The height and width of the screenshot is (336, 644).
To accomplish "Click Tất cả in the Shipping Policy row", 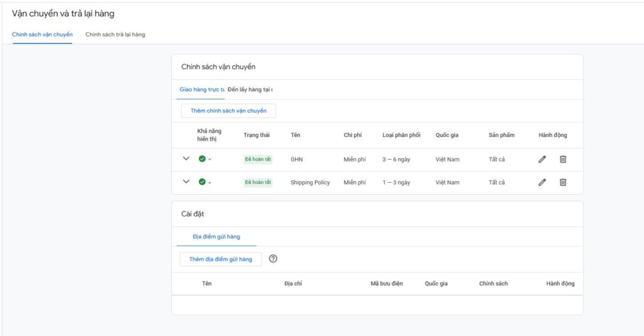I will (497, 183).
